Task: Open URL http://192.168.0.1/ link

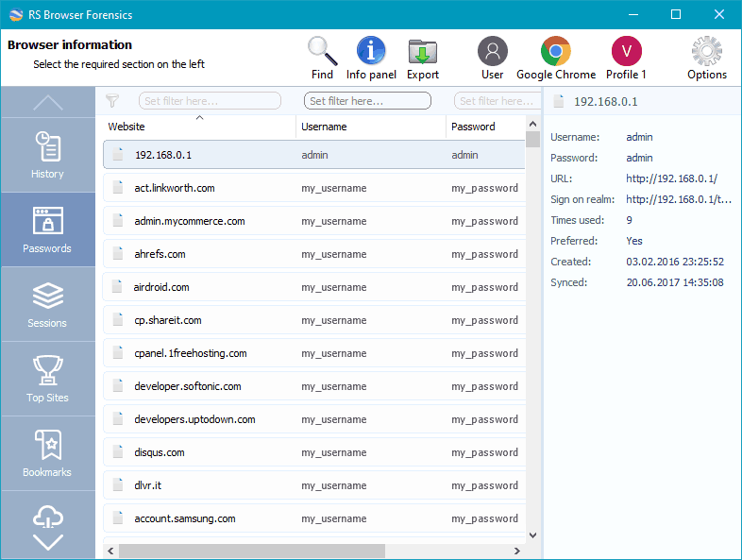Action: (x=671, y=178)
